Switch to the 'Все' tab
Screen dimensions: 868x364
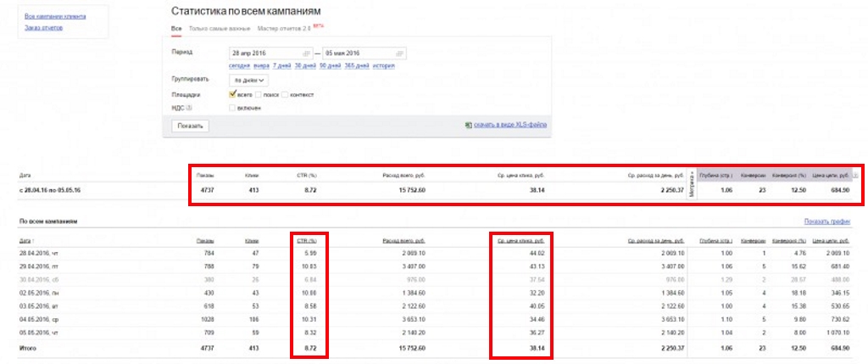[x=176, y=28]
